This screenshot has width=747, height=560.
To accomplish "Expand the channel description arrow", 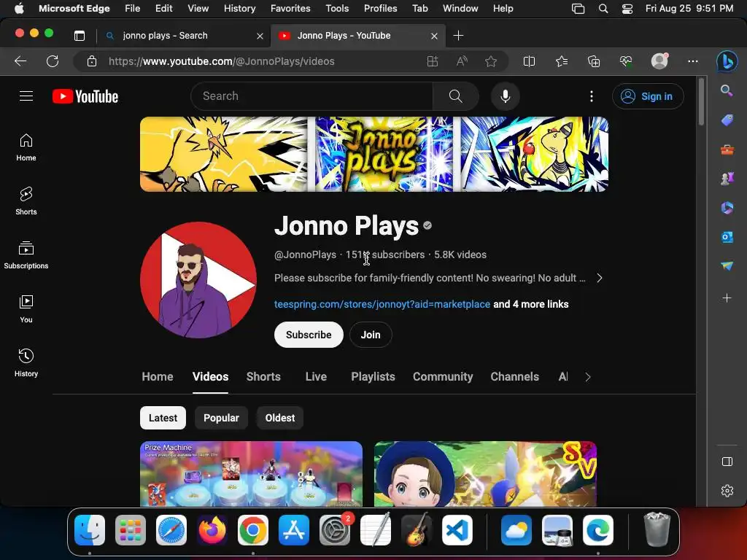I will 600,278.
